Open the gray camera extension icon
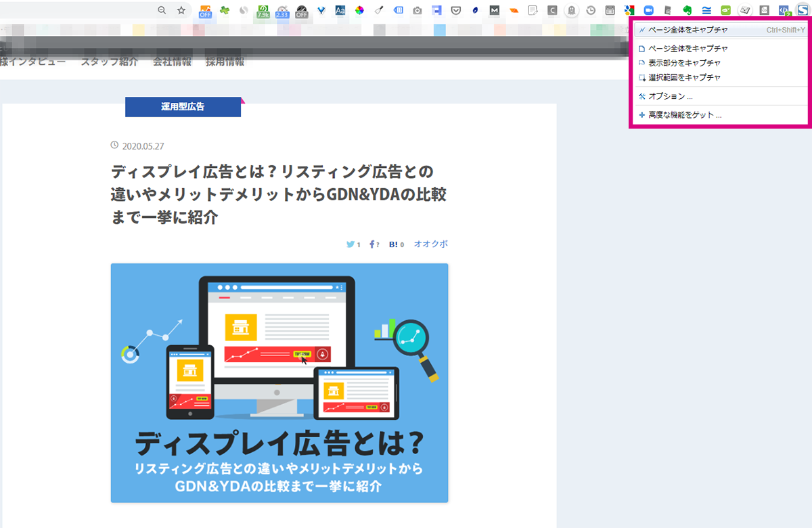The height and width of the screenshot is (528, 812). 418,10
